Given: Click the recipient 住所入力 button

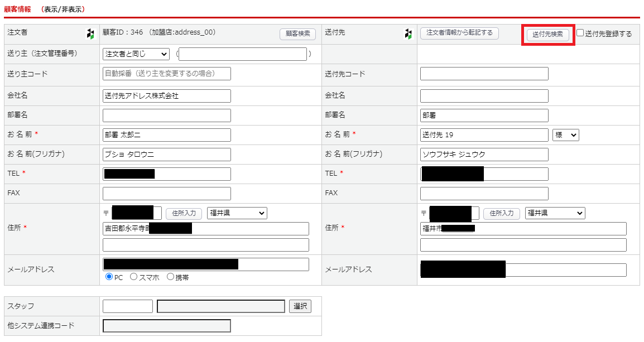Looking at the screenshot, I should [x=501, y=213].
